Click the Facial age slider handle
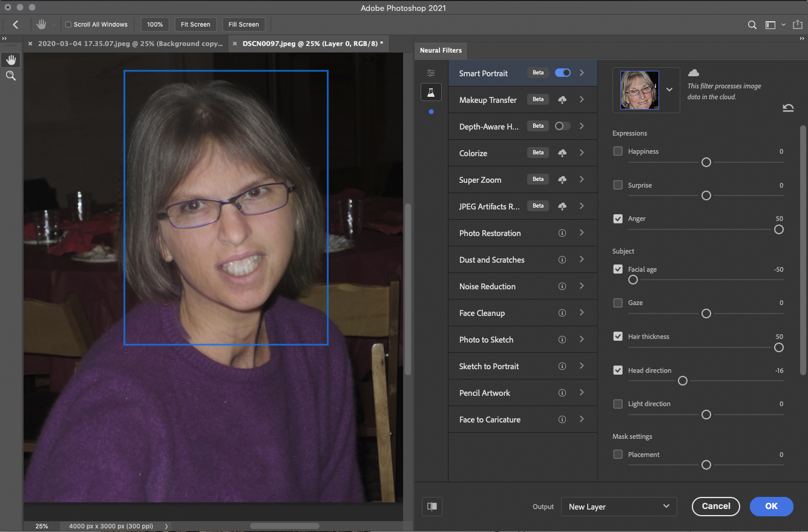Image resolution: width=808 pixels, height=532 pixels. [x=633, y=280]
